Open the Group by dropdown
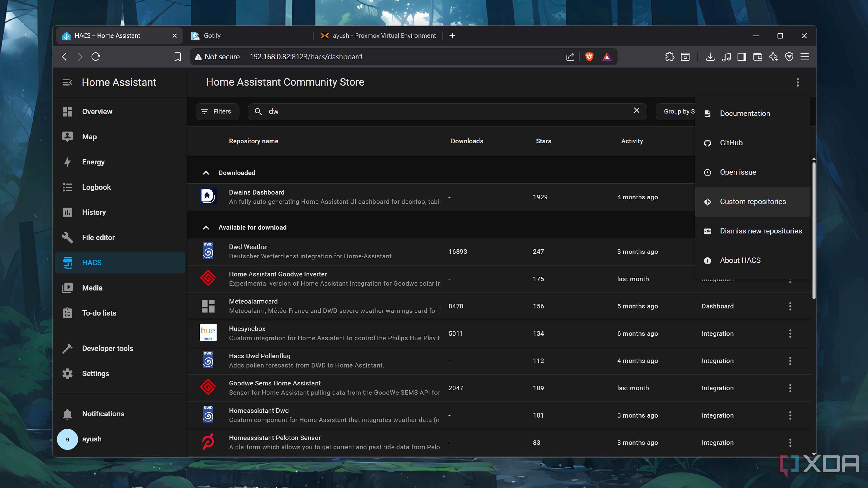The width and height of the screenshot is (868, 488). [676, 111]
